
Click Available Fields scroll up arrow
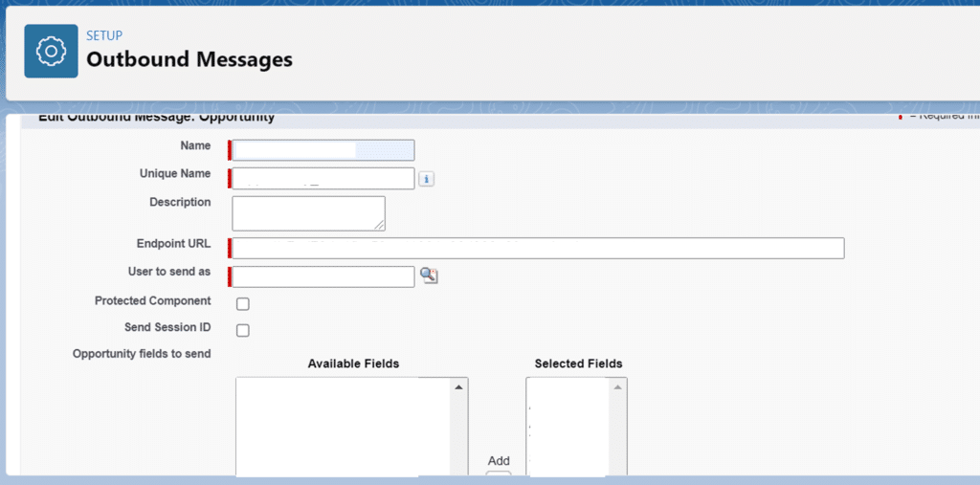(x=458, y=387)
